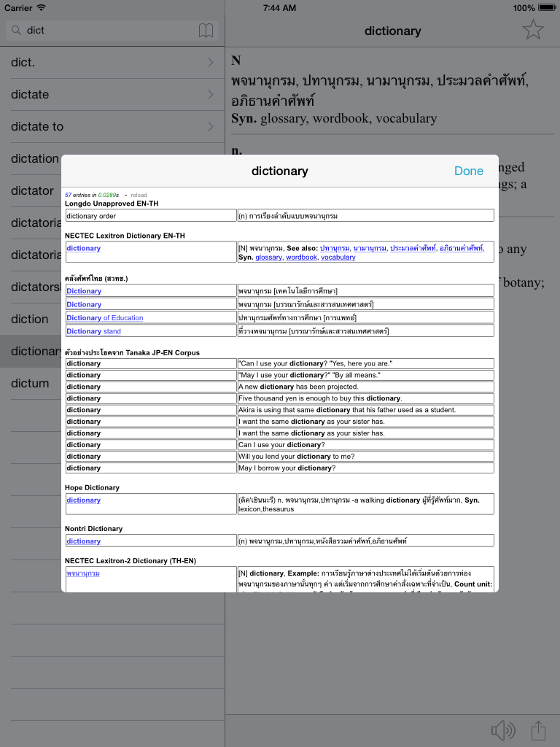
Task: Select 'dict.' in the word list
Action: 112,63
